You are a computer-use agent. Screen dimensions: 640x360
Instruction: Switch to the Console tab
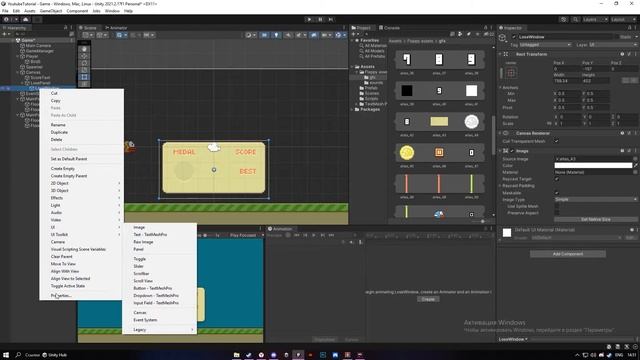coord(389,28)
